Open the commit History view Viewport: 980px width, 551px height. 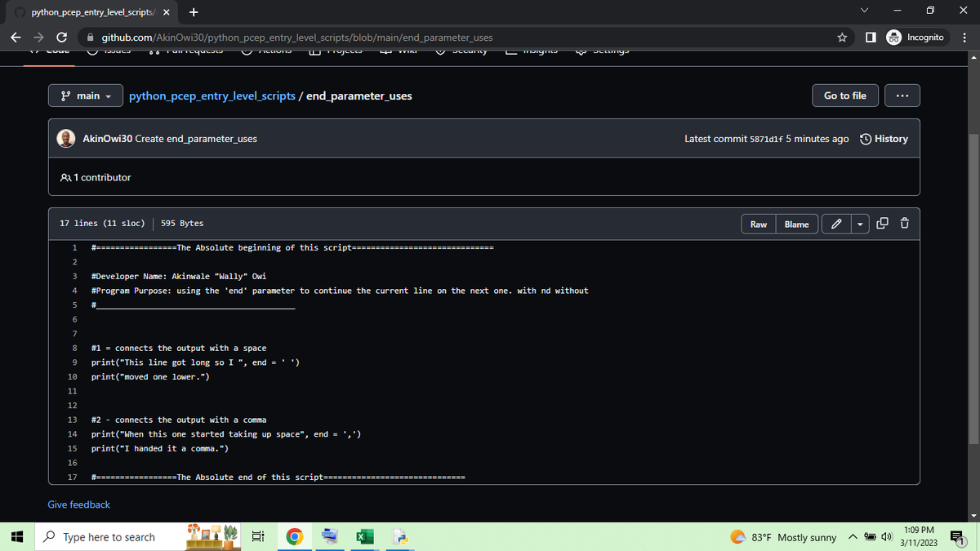click(884, 138)
